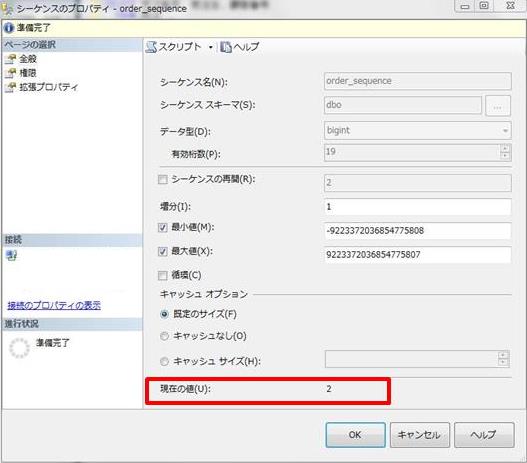The height and width of the screenshot is (463, 527).
Task: Select the キャッシュなし radio button
Action: click(164, 336)
